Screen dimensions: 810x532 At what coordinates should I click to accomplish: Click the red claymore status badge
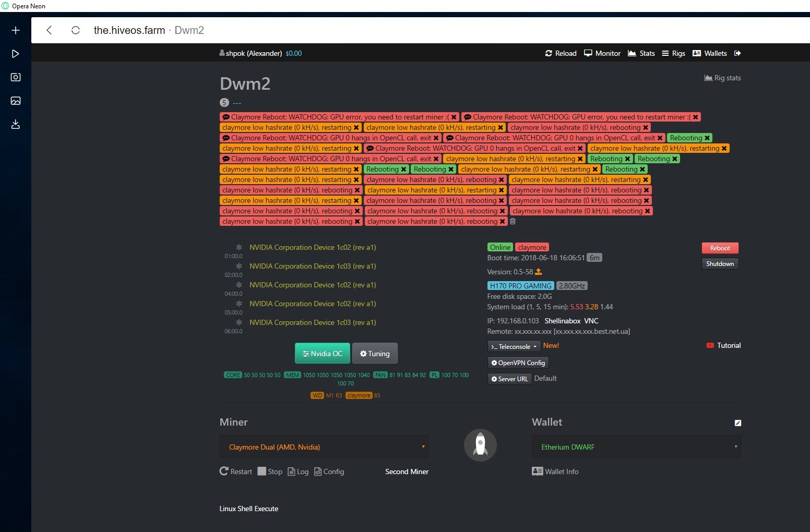click(x=532, y=247)
